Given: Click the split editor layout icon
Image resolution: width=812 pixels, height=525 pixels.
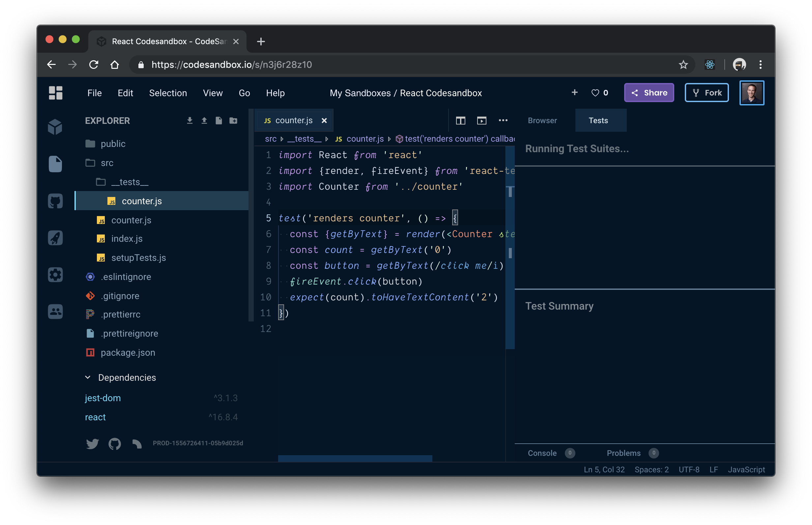Looking at the screenshot, I should 460,121.
